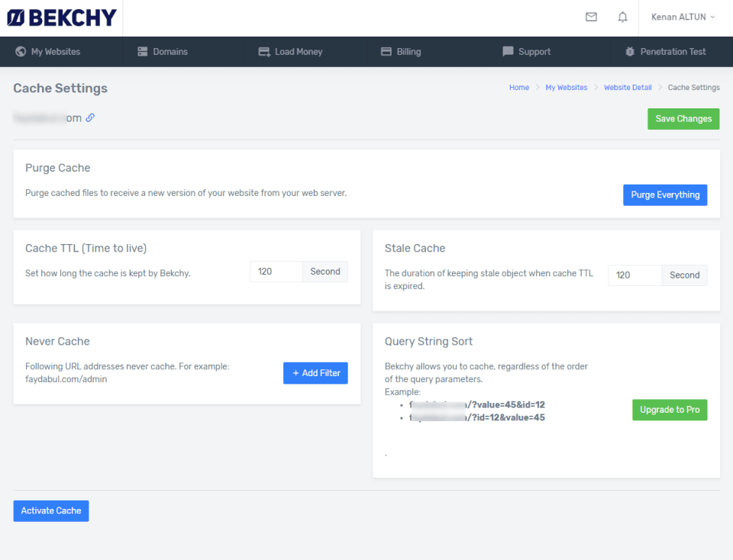Screen dimensions: 733x560
Task: Click the Home breadcrumb link
Action: pyautogui.click(x=519, y=87)
